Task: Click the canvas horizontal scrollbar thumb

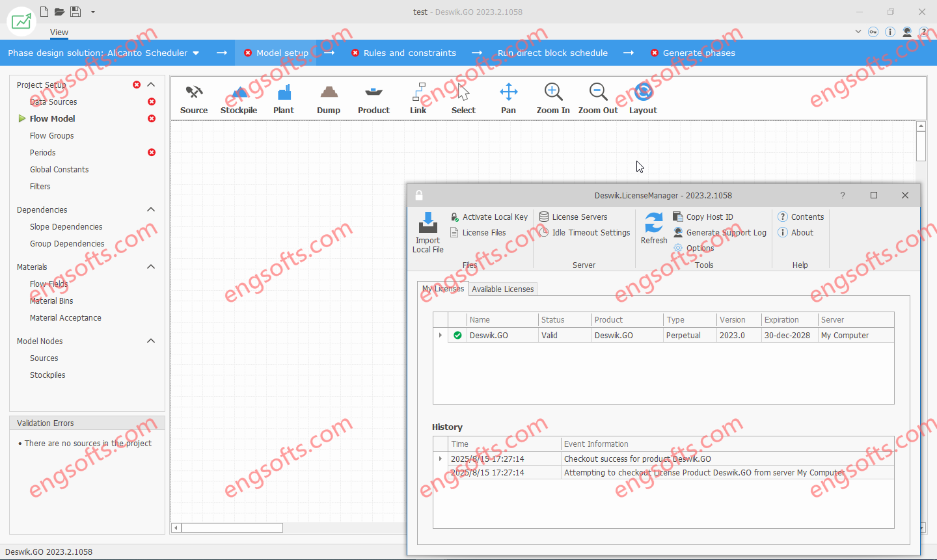Action: tap(232, 527)
